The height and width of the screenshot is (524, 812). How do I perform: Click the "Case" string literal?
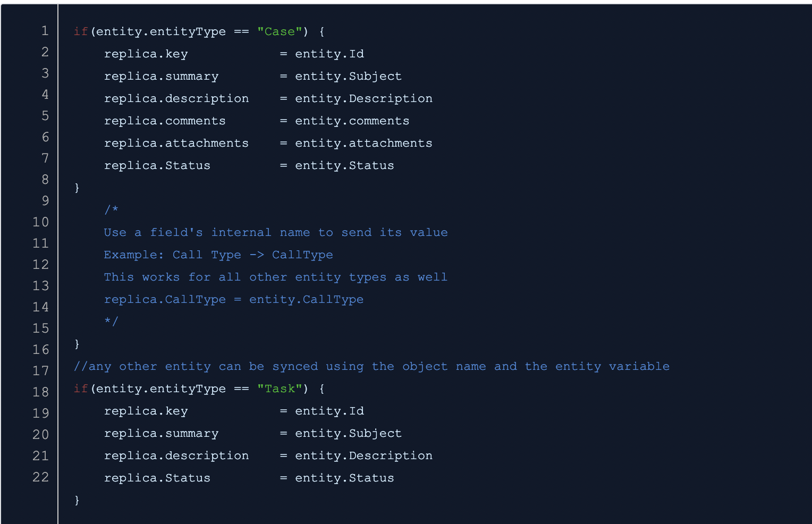click(280, 32)
